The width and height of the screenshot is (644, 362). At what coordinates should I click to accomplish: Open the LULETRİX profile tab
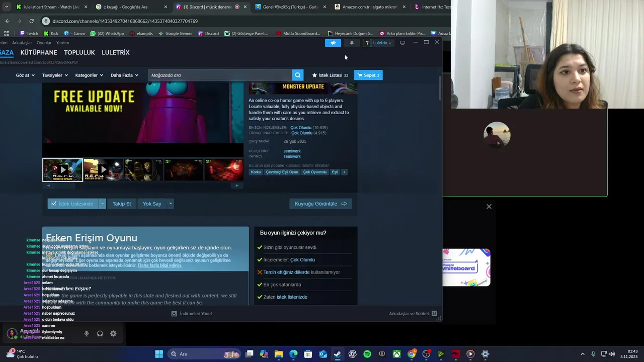[116, 52]
